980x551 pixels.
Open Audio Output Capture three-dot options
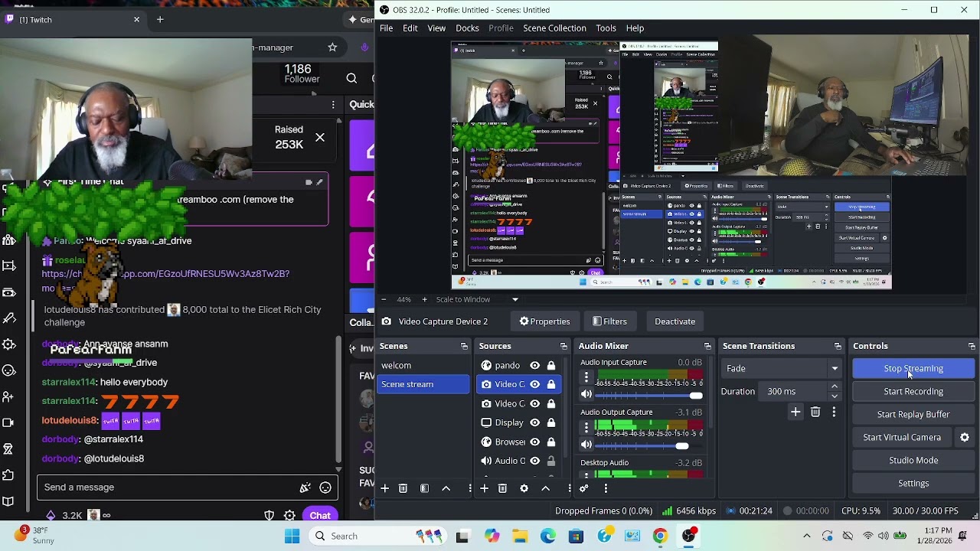(x=586, y=428)
